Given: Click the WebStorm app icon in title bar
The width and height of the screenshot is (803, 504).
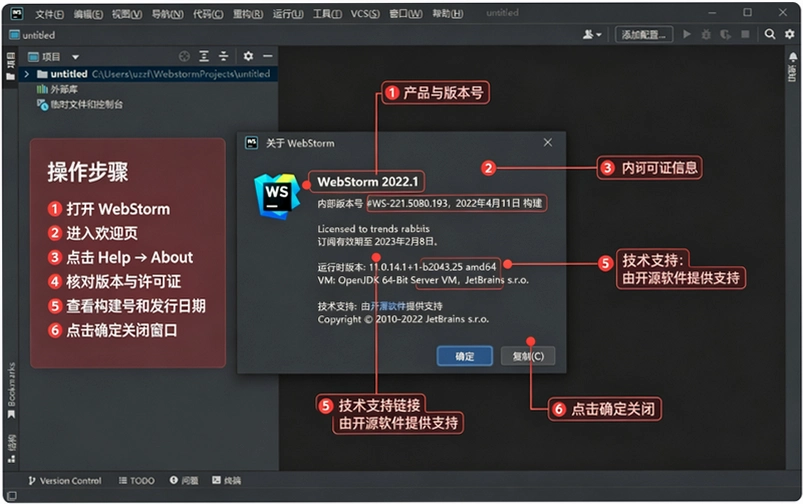Looking at the screenshot, I should 17,13.
